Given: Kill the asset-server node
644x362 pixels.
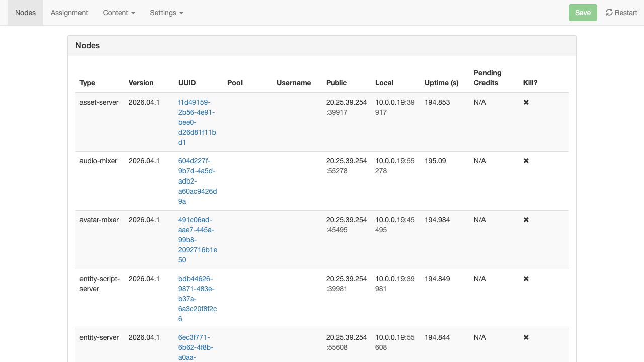Looking at the screenshot, I should click(526, 102).
